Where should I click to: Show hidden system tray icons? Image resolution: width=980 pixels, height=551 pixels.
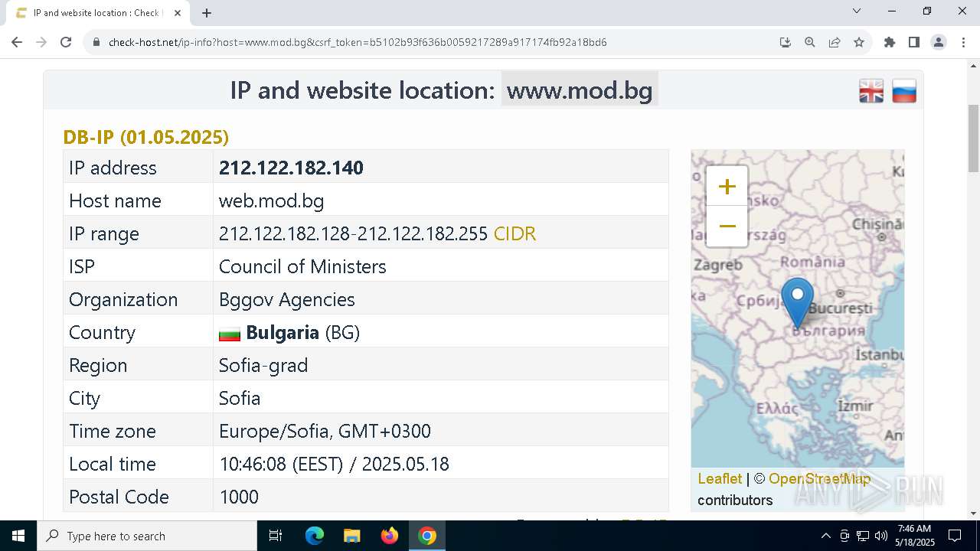pyautogui.click(x=825, y=536)
